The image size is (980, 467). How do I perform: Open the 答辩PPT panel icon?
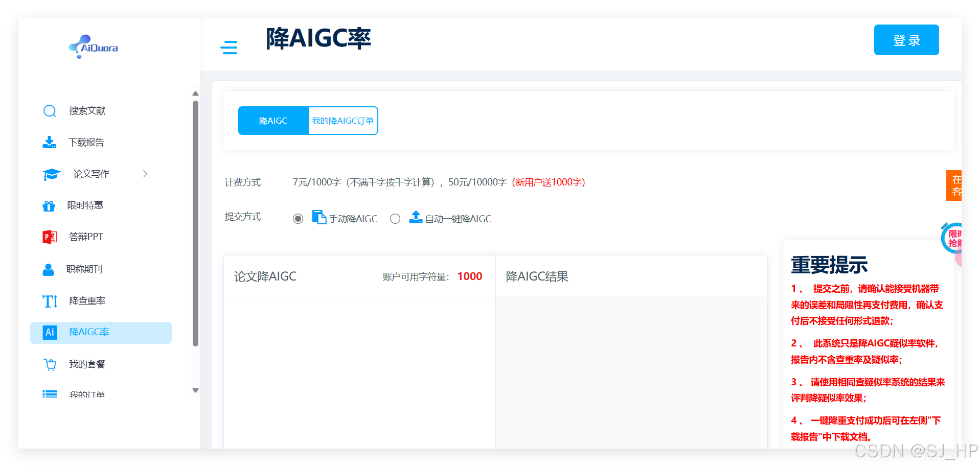49,237
